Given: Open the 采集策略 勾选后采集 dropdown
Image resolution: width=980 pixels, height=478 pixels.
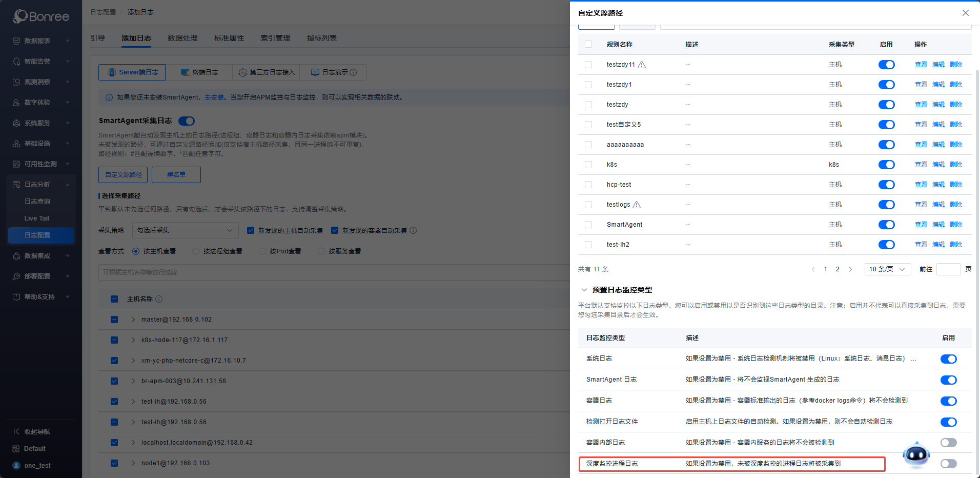Looking at the screenshot, I should [x=185, y=230].
